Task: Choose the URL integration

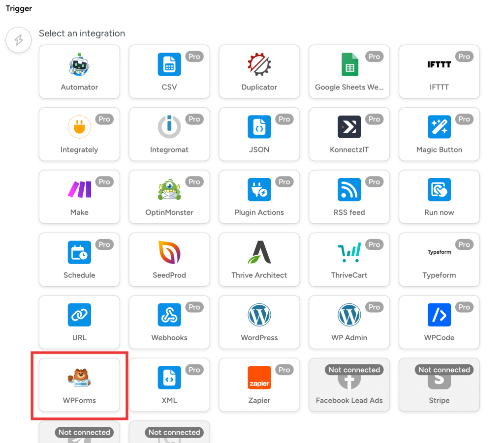Action: (79, 323)
